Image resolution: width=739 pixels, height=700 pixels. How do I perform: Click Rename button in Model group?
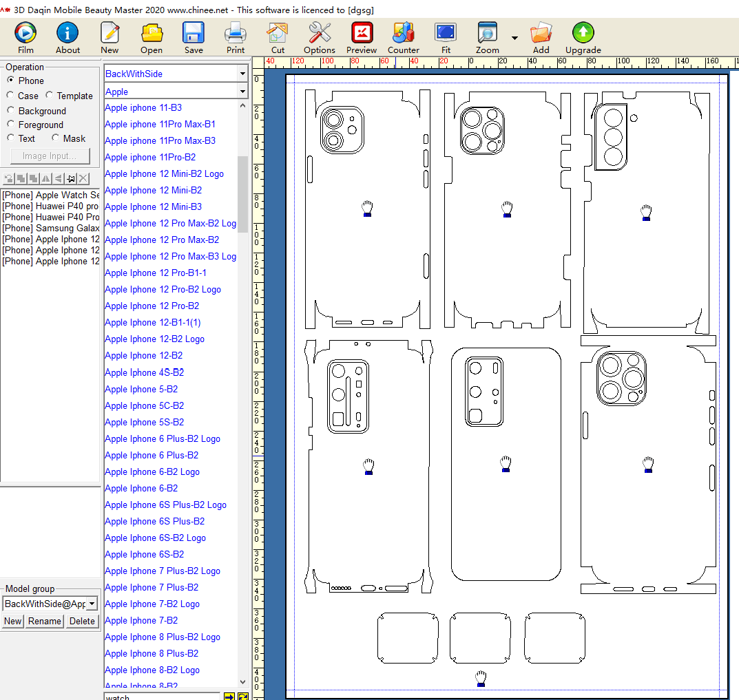pyautogui.click(x=44, y=621)
